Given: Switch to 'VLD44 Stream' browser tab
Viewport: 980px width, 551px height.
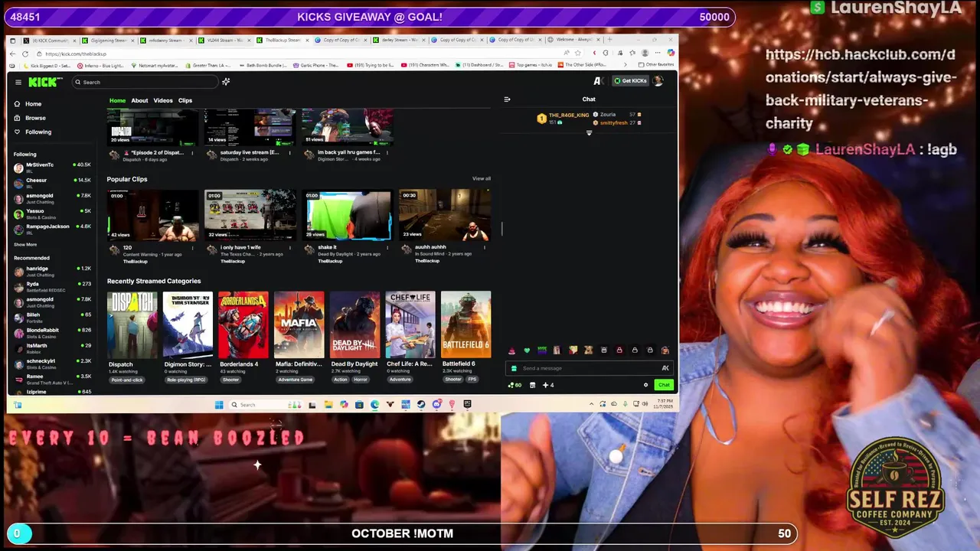Looking at the screenshot, I should click(224, 40).
